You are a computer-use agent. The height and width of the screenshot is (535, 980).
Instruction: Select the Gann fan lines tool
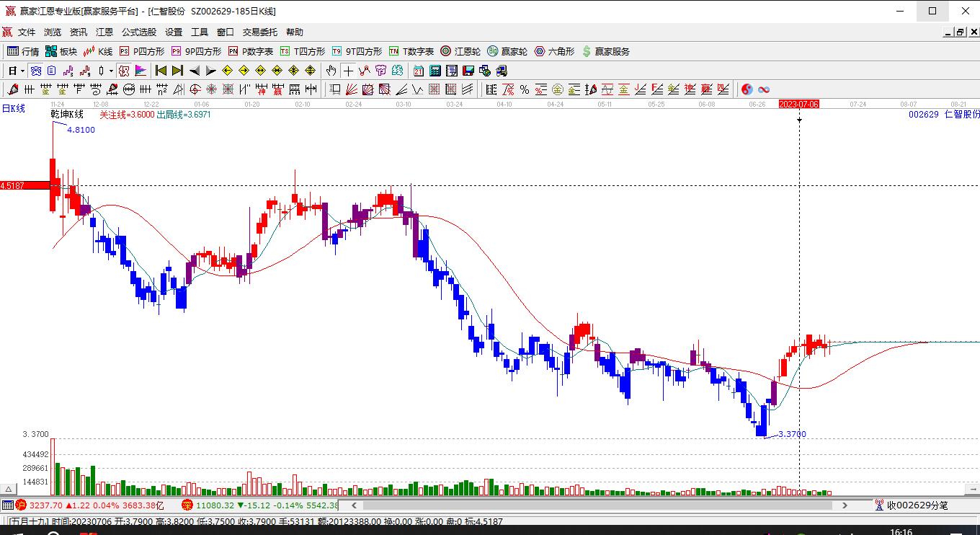tap(352, 89)
